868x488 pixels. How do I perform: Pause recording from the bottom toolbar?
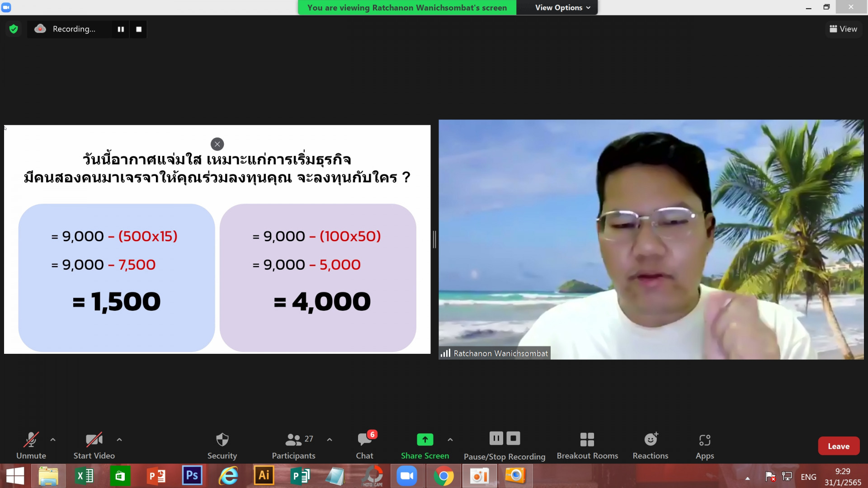[496, 438]
